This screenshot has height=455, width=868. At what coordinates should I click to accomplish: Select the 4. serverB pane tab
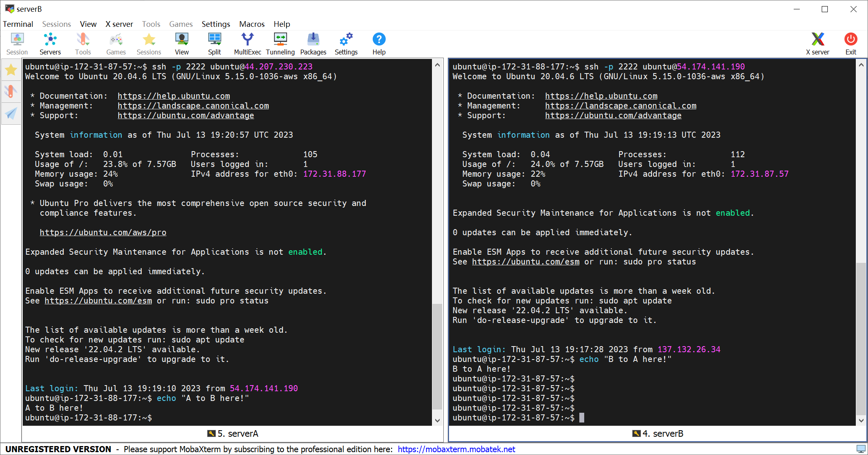point(658,433)
